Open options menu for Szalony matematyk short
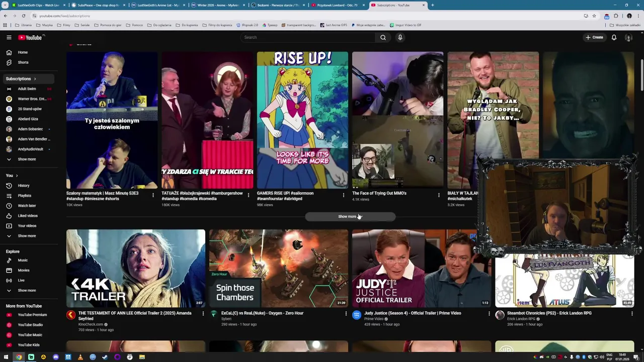The image size is (644, 362). pos(153,195)
